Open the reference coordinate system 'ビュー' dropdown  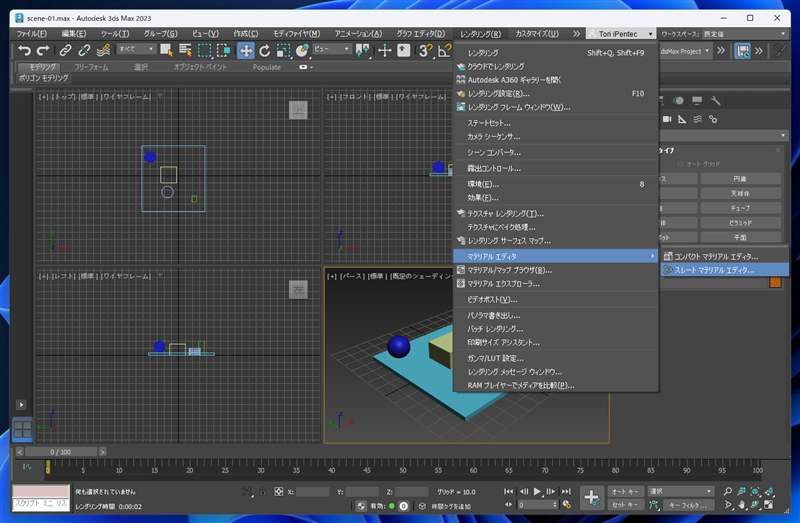[332, 49]
